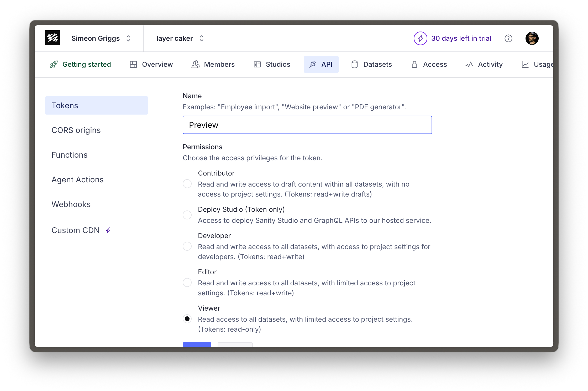The width and height of the screenshot is (588, 391).
Task: Select the API tab
Action: pyautogui.click(x=321, y=64)
